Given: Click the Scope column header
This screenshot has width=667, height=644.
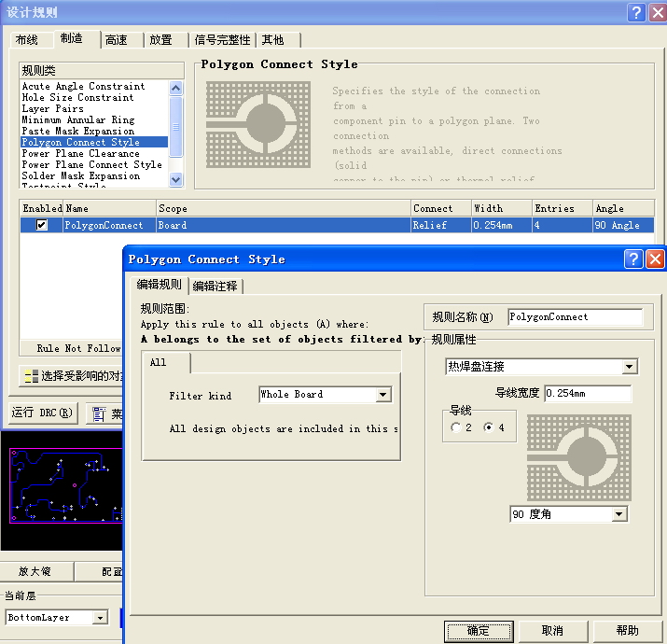Looking at the screenshot, I should (x=284, y=208).
